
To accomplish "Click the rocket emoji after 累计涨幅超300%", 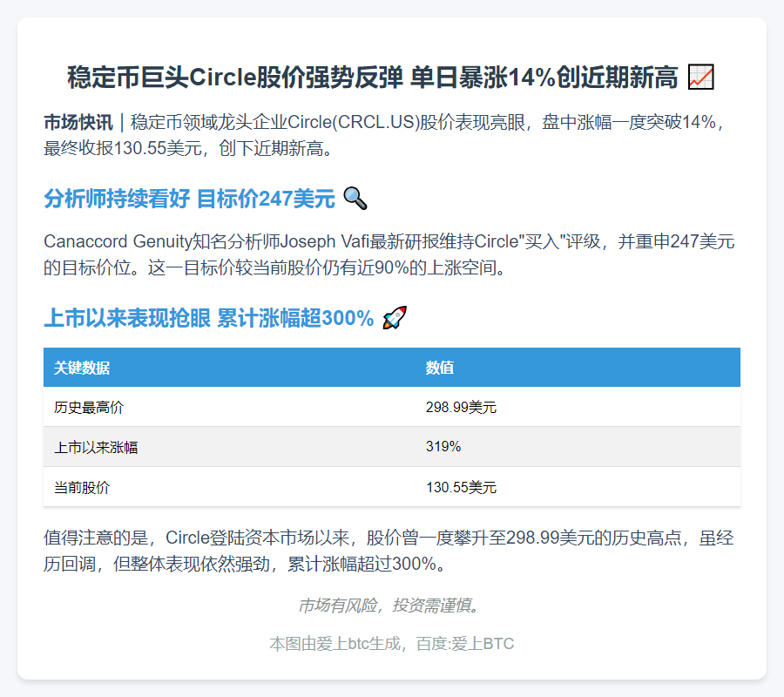I will pyautogui.click(x=394, y=319).
